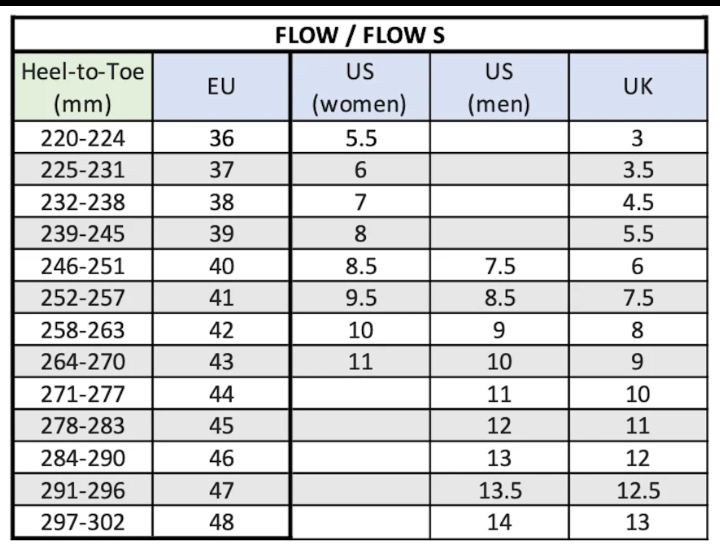Screen dimensions: 720x550
Task: Select the EU size 48 cell
Action: pos(221,521)
